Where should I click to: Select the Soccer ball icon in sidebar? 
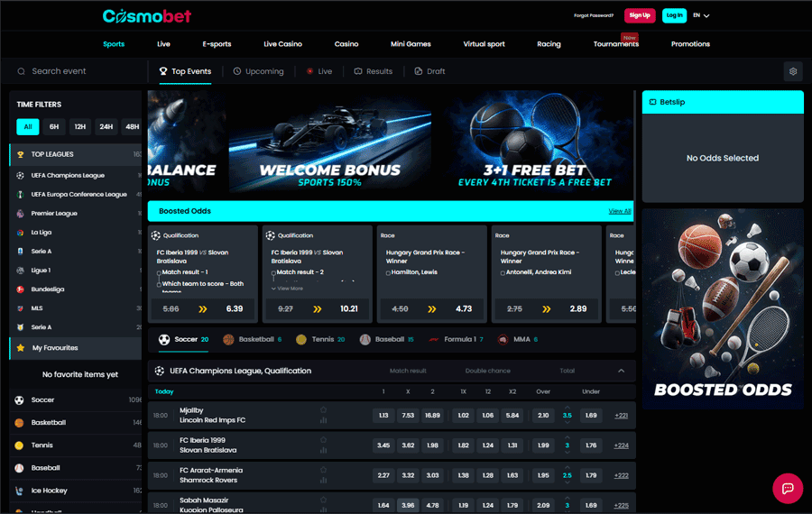pos(19,400)
